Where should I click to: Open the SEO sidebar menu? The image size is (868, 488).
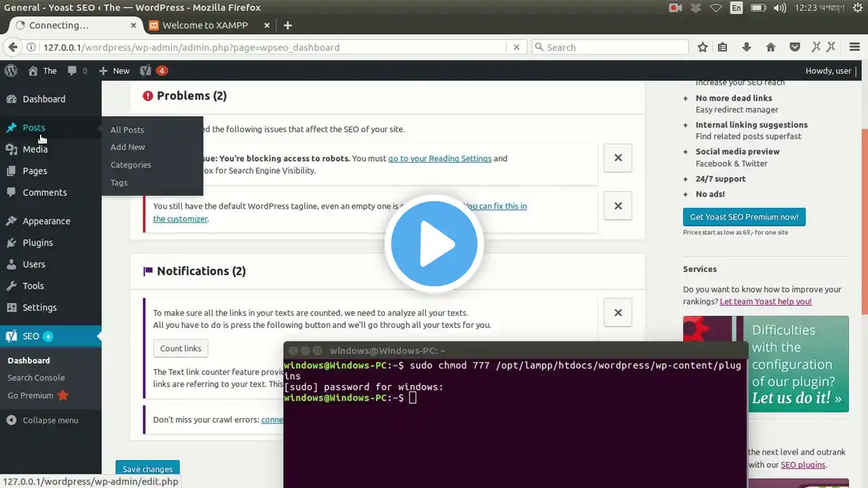click(x=51, y=336)
